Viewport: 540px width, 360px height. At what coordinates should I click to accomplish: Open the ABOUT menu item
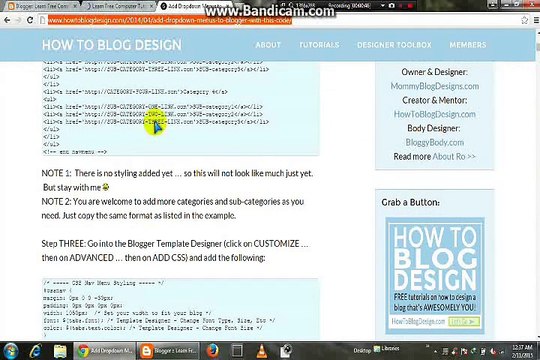click(268, 45)
